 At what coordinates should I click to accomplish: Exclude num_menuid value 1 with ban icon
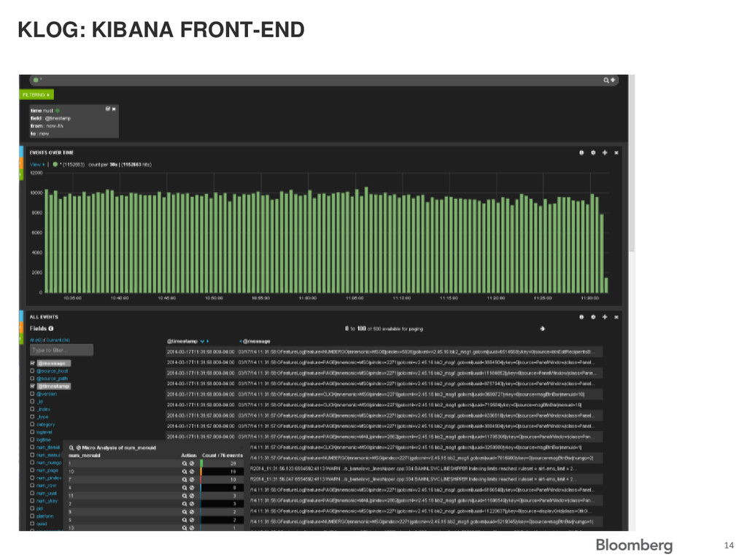(192, 463)
